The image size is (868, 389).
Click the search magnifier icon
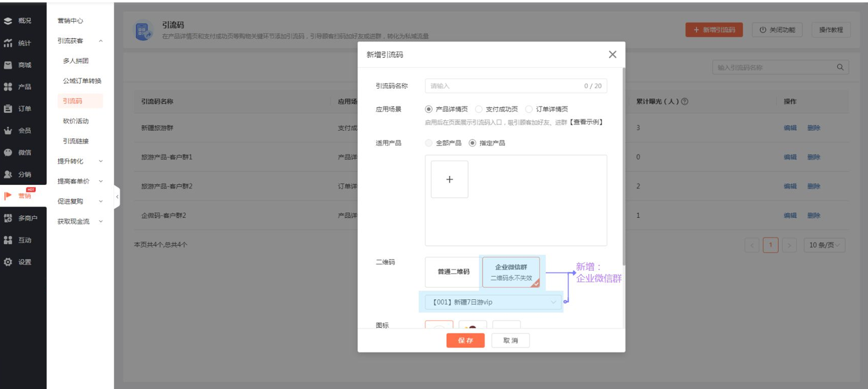click(840, 67)
